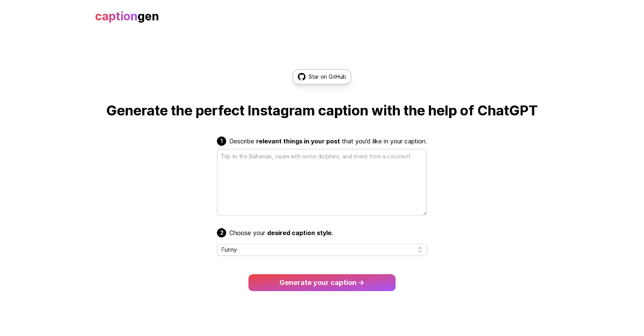The image size is (644, 336).
Task: Click the bold "relevant things in your post" text
Action: pos(298,141)
